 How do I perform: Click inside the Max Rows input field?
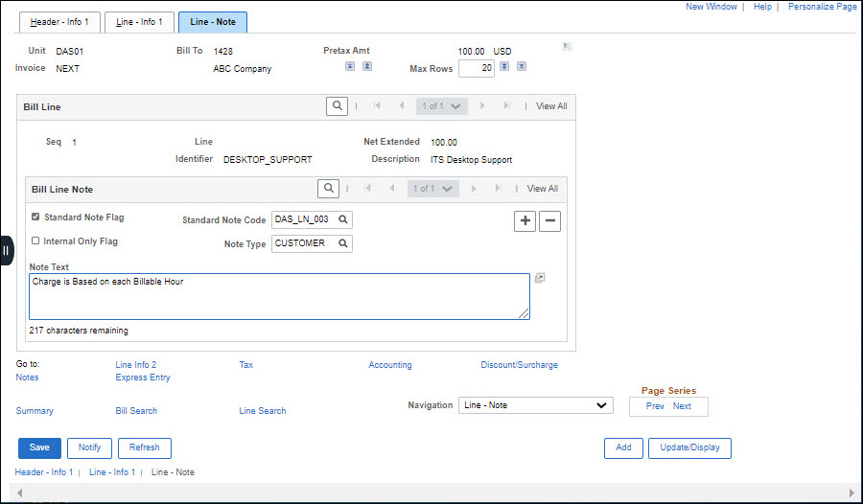point(476,68)
